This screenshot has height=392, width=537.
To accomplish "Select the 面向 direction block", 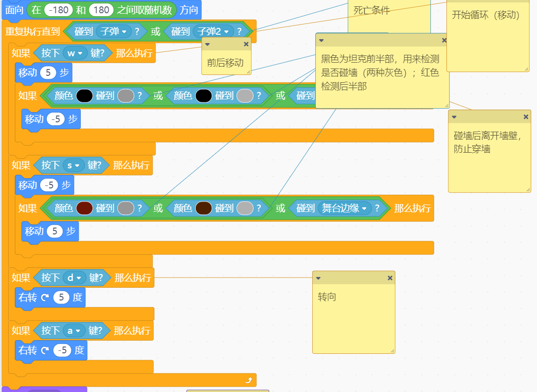I will pos(14,10).
